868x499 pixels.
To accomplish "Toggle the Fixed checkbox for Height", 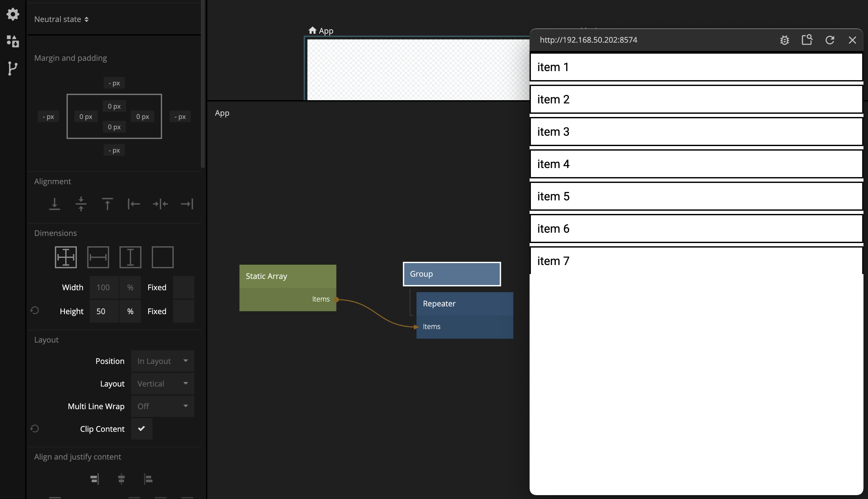I will 183,311.
